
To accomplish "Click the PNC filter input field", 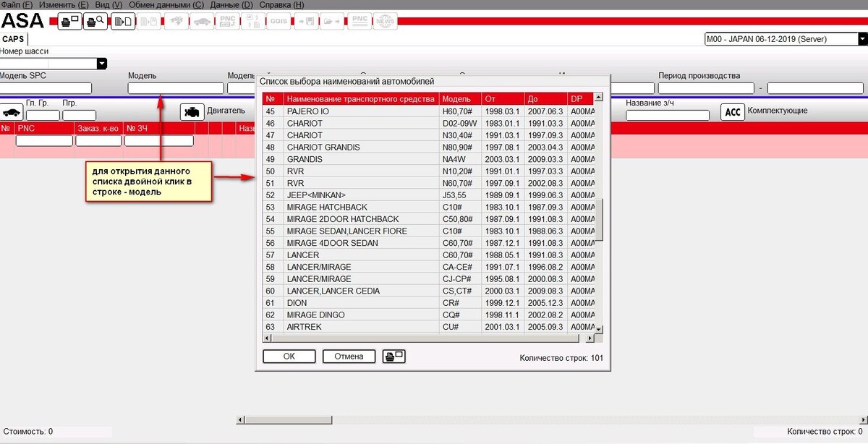I will pyautogui.click(x=44, y=141).
